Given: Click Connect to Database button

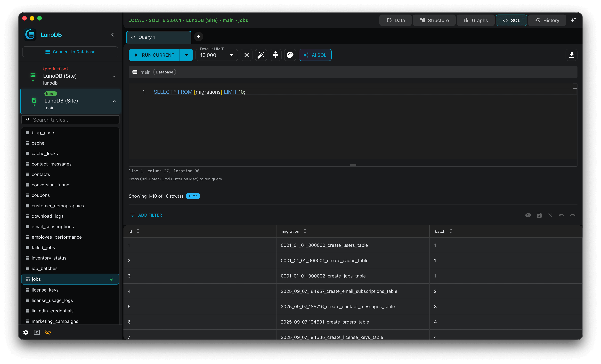Looking at the screenshot, I should 70,52.
